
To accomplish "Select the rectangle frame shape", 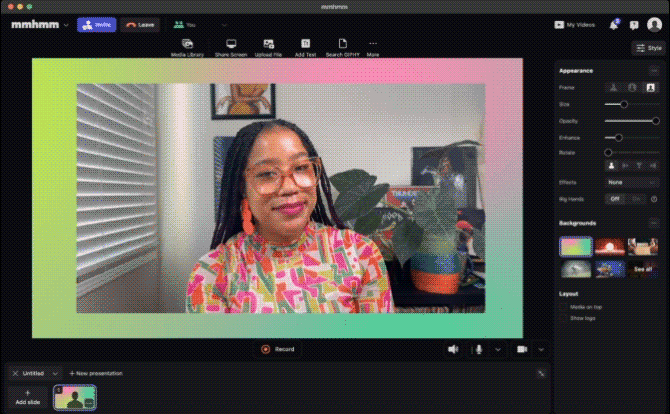I will point(650,88).
